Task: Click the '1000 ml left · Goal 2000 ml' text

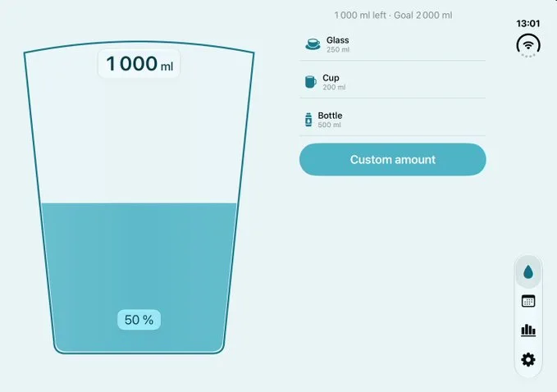Action: [393, 16]
